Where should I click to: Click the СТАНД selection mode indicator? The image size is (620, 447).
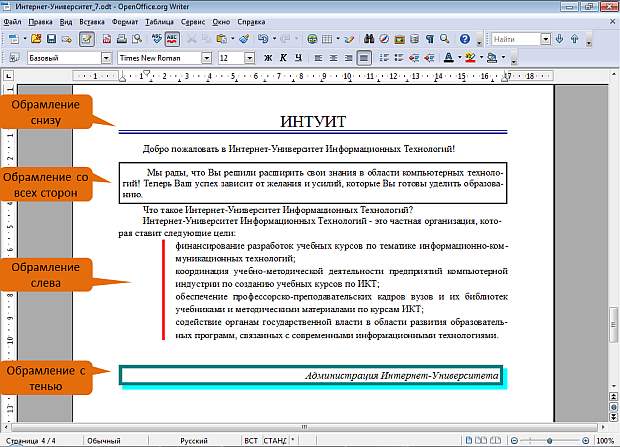tap(275, 441)
